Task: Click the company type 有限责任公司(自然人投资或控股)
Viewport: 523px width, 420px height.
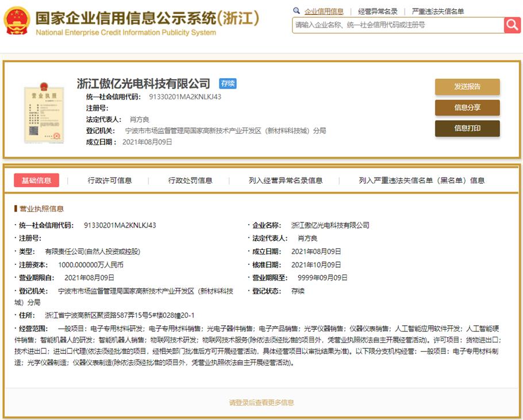Action: pyautogui.click(x=93, y=251)
